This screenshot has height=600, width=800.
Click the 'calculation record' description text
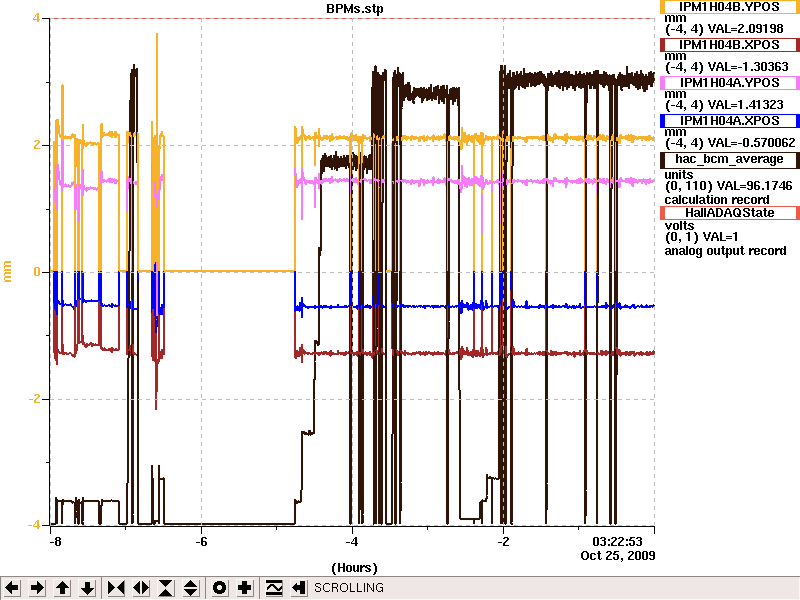pos(717,199)
